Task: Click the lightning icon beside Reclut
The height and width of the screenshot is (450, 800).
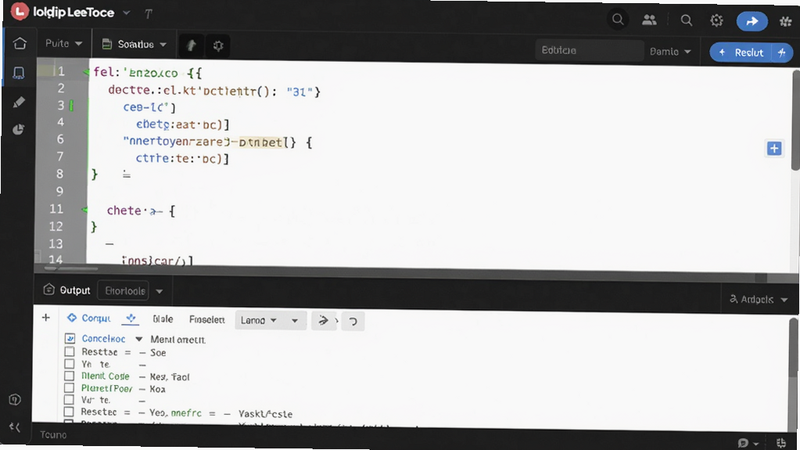Action: point(782,53)
